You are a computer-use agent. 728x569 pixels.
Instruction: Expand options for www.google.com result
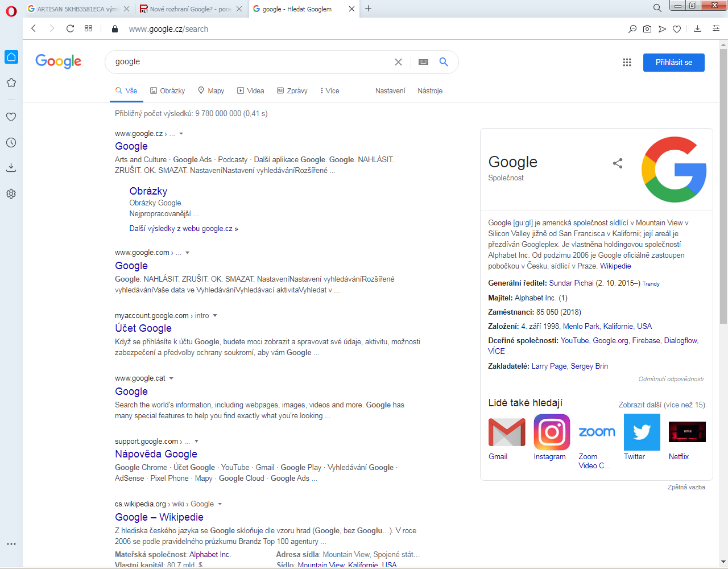(188, 253)
